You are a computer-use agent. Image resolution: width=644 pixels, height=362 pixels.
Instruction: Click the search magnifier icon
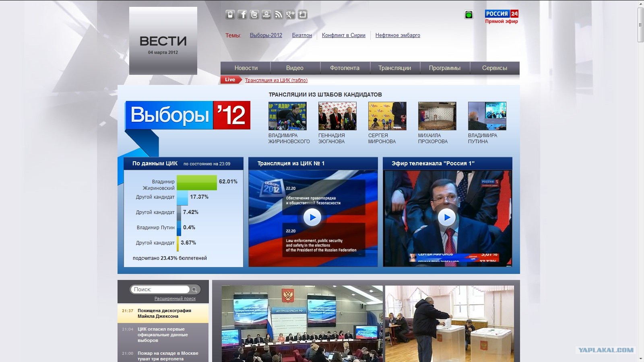195,290
